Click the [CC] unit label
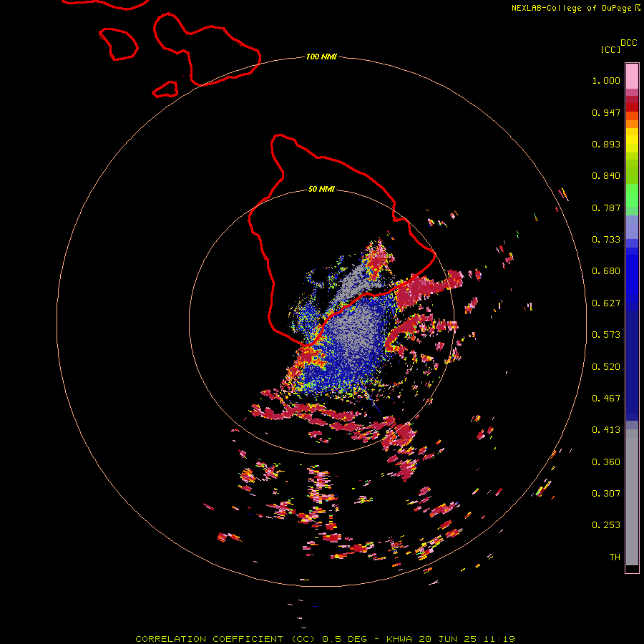This screenshot has width=644, height=644. (610, 49)
